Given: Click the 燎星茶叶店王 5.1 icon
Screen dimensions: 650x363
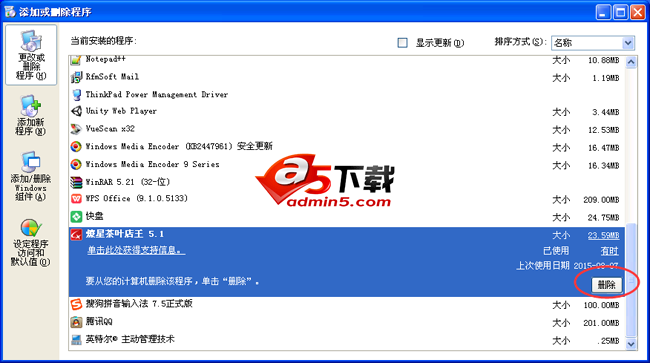Looking at the screenshot, I should pyautogui.click(x=76, y=235).
